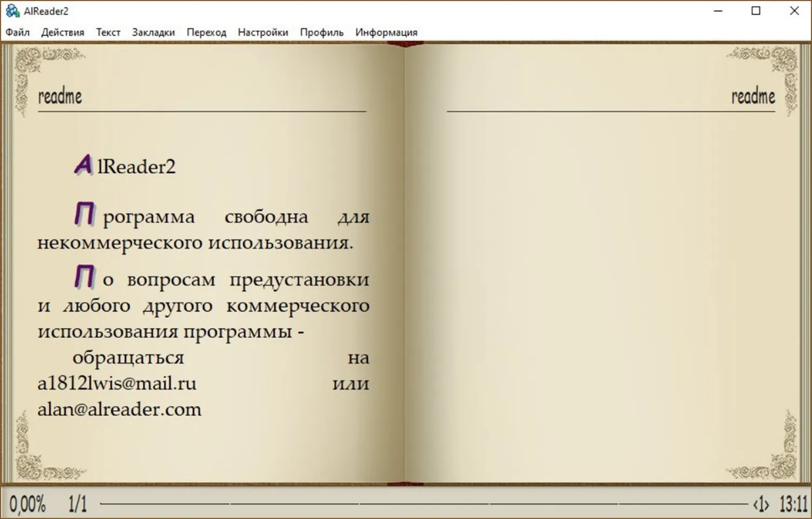Image resolution: width=812 pixels, height=519 pixels.
Task: Close the AlReader2 window
Action: click(x=794, y=11)
